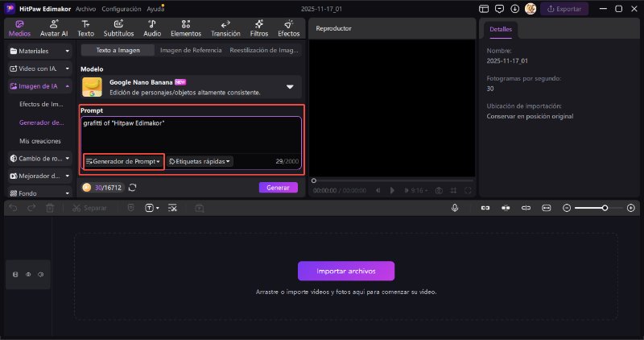Screen dimensions: 644x340
Task: Mute the timeline track speaker
Action: tap(40, 275)
